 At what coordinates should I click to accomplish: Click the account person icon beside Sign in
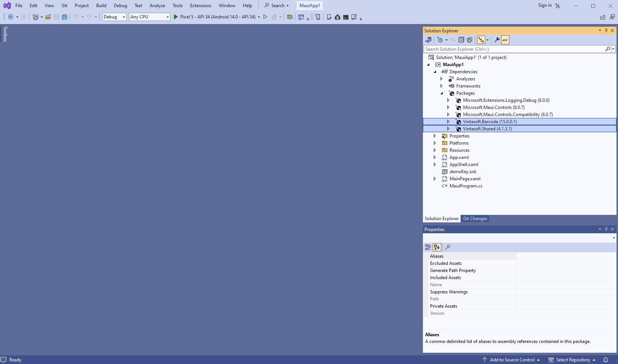tap(557, 6)
